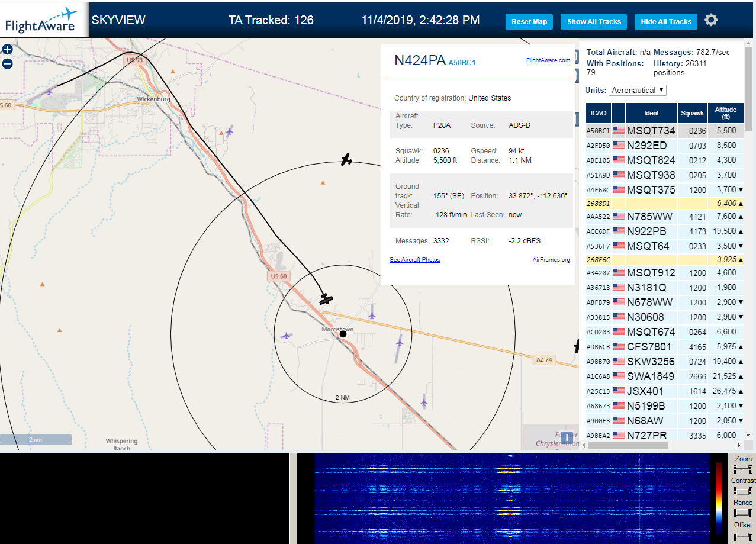Select the N30608 row
The width and height of the screenshot is (756, 544).
coord(665,317)
